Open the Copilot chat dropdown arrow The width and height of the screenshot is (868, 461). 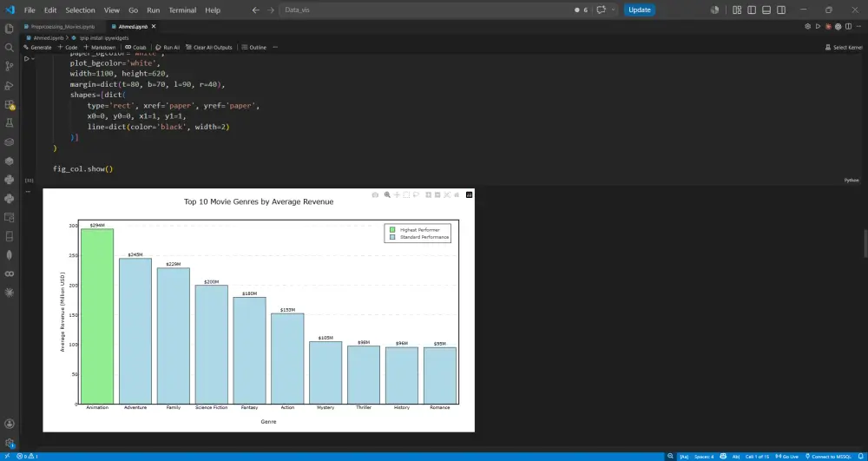[614, 10]
